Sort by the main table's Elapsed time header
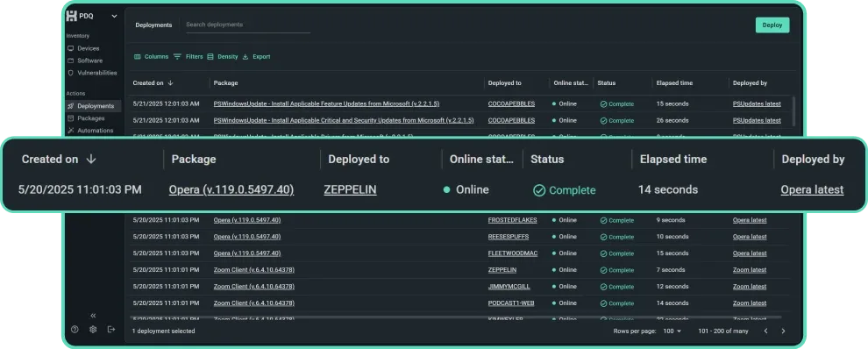868x349 pixels. click(674, 83)
